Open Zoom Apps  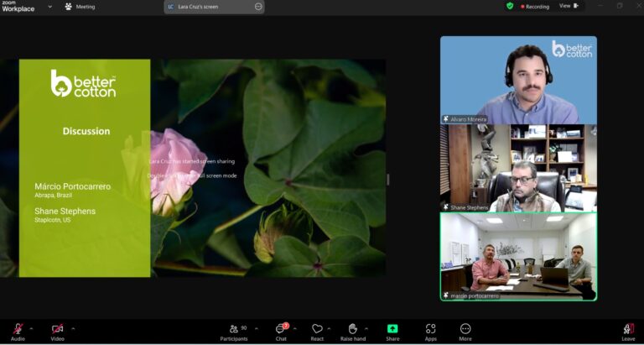pos(430,332)
